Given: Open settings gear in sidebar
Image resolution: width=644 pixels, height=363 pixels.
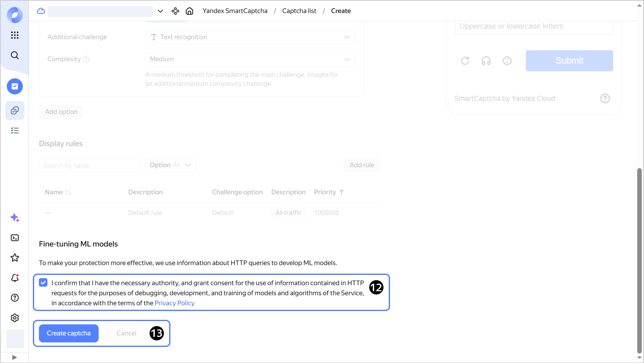Looking at the screenshot, I should click(x=15, y=318).
